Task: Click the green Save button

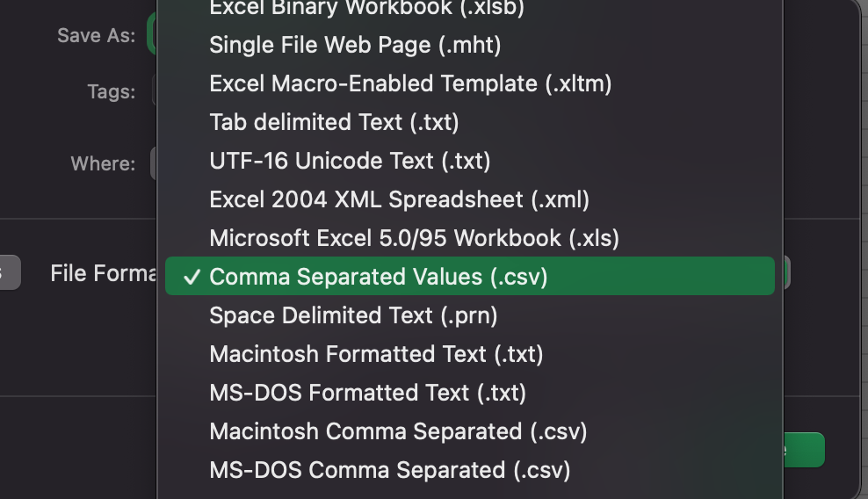Action: [804, 450]
